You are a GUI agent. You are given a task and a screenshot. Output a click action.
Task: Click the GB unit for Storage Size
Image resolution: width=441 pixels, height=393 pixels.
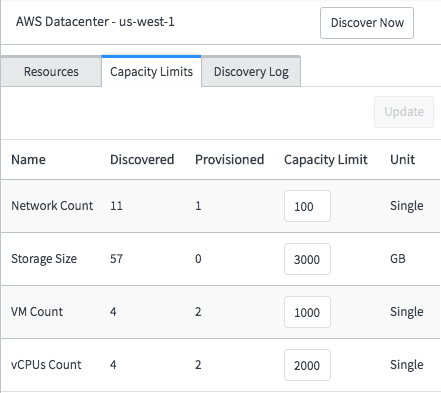(398, 259)
